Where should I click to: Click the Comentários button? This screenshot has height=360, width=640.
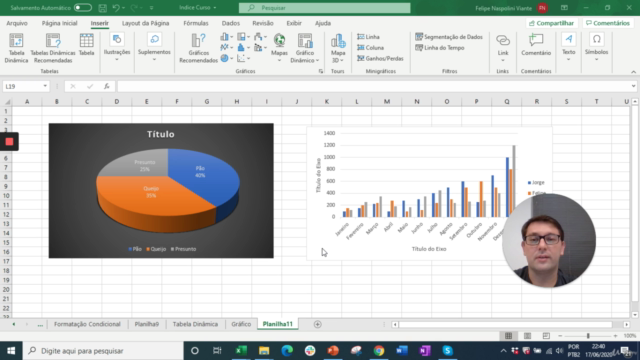pos(608,23)
